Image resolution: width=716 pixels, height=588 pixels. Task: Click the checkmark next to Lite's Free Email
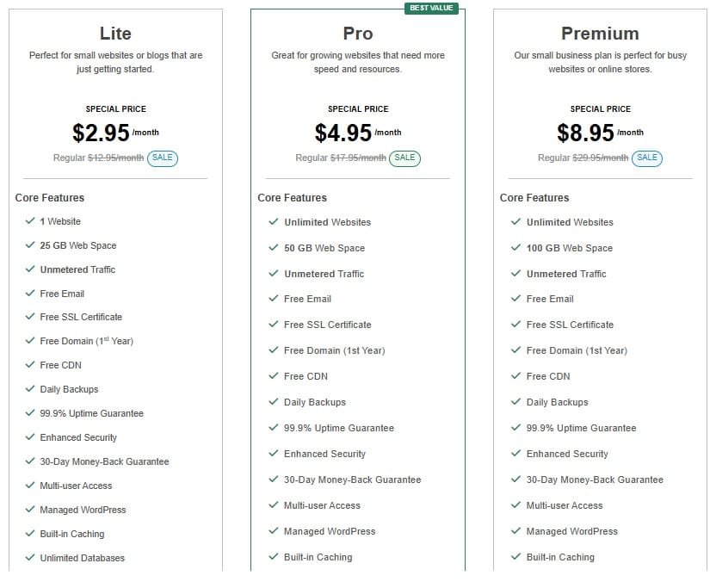30,294
